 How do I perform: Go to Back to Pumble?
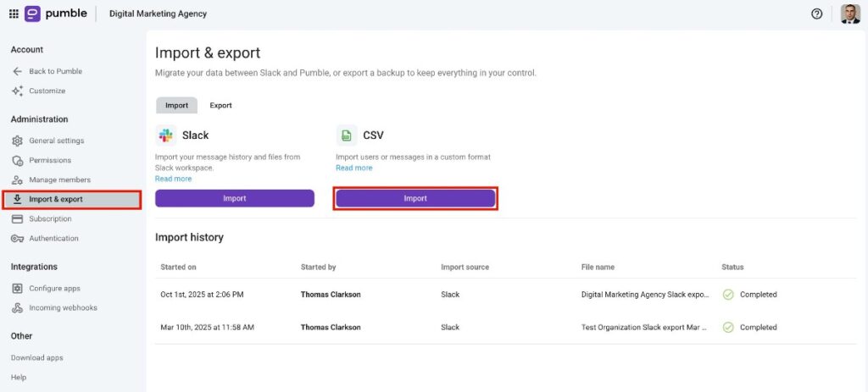[55, 71]
